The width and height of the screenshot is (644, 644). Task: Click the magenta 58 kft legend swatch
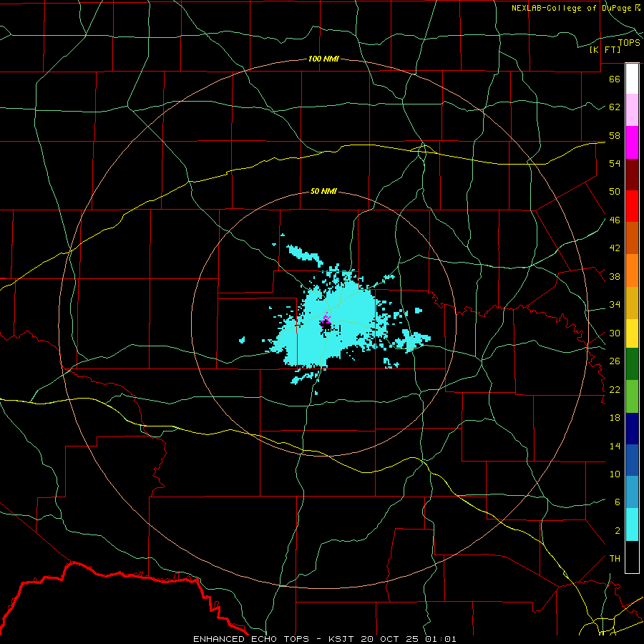pos(632,142)
